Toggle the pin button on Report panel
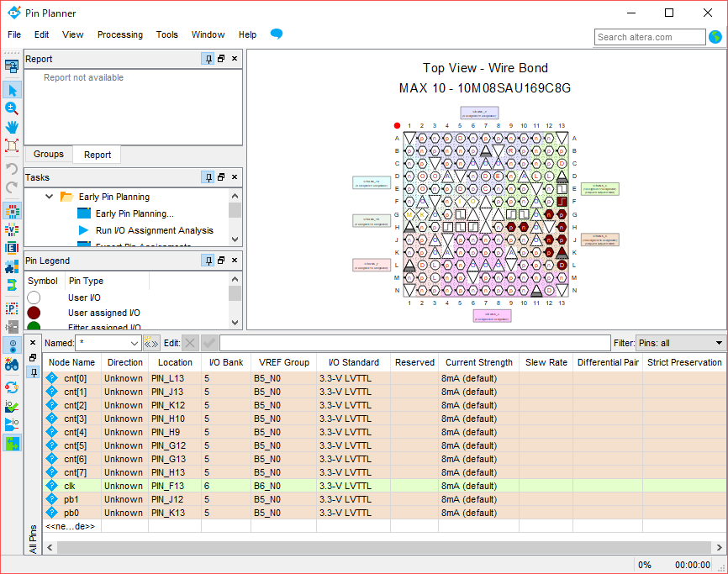 pyautogui.click(x=208, y=59)
